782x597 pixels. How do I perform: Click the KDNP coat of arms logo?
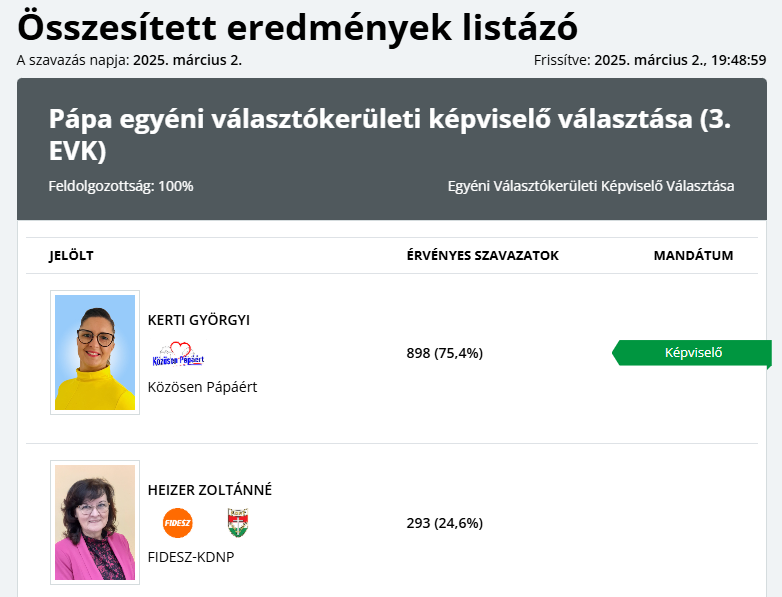pyautogui.click(x=237, y=523)
